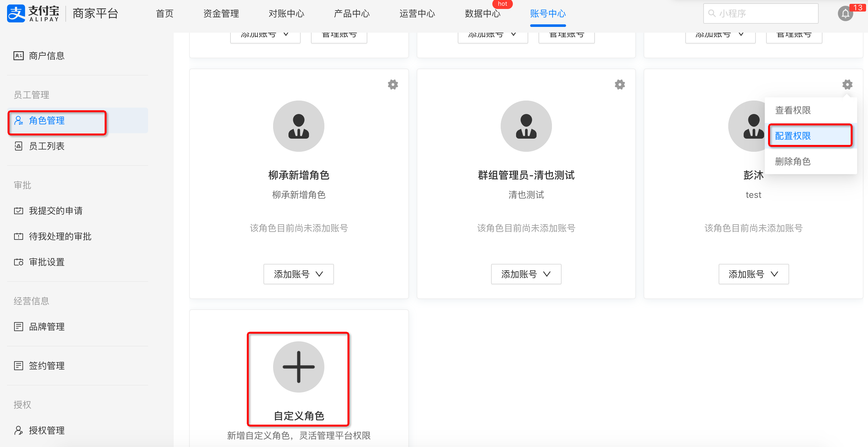Viewport: 868px width, 447px height.
Task: Select 查看权限 menu option
Action: point(793,110)
